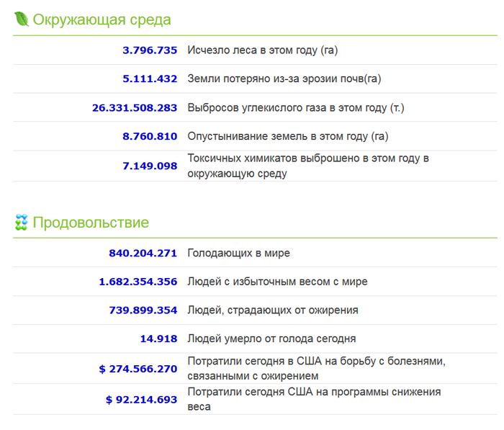Click the Исчезло леса в этом году label
The width and height of the screenshot is (504, 430).
point(262,50)
